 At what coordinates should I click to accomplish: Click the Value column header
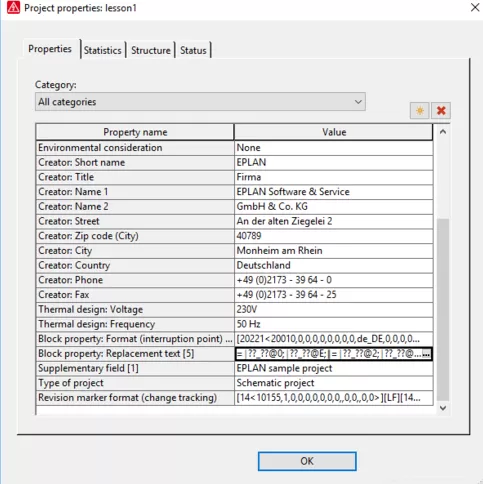pos(334,132)
